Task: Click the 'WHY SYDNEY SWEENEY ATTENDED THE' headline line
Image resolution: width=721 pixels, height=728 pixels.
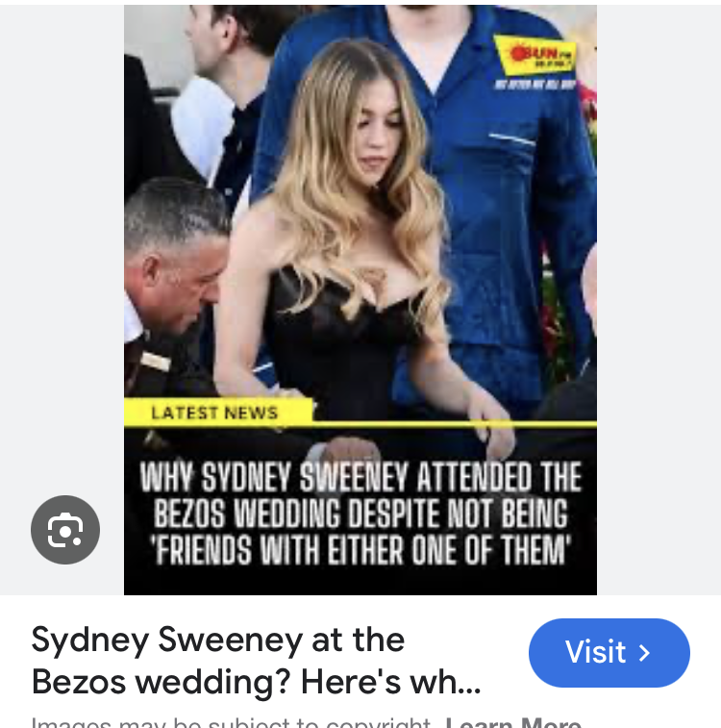Action: 360,477
